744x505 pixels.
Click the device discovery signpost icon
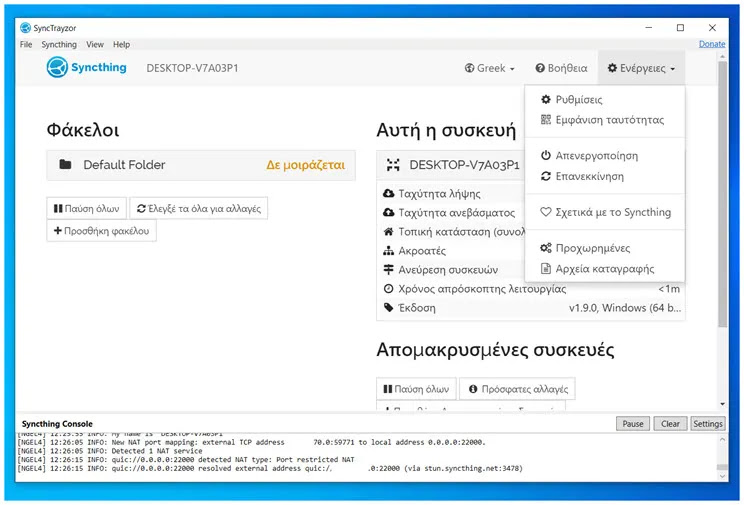click(x=389, y=270)
